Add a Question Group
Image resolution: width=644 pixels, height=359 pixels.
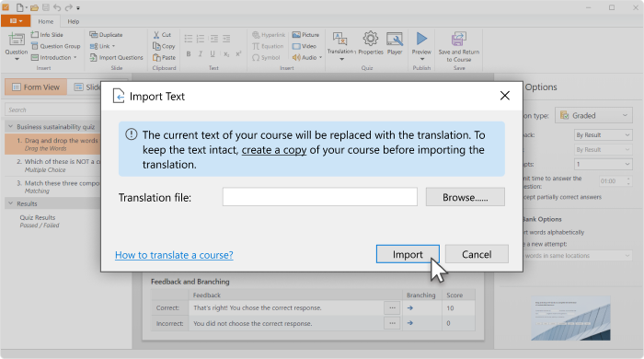pos(56,46)
